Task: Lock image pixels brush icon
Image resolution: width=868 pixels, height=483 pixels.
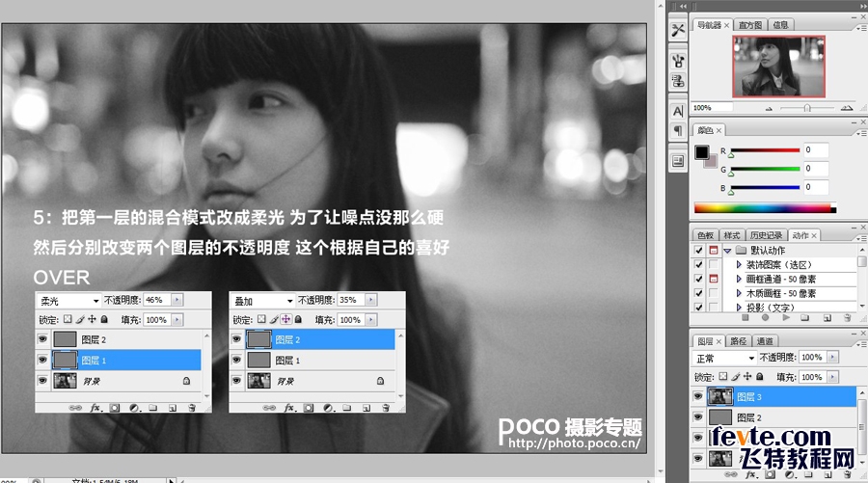Action: click(736, 376)
